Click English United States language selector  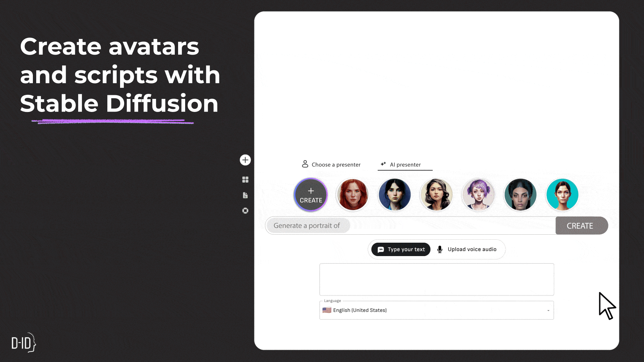click(x=437, y=310)
